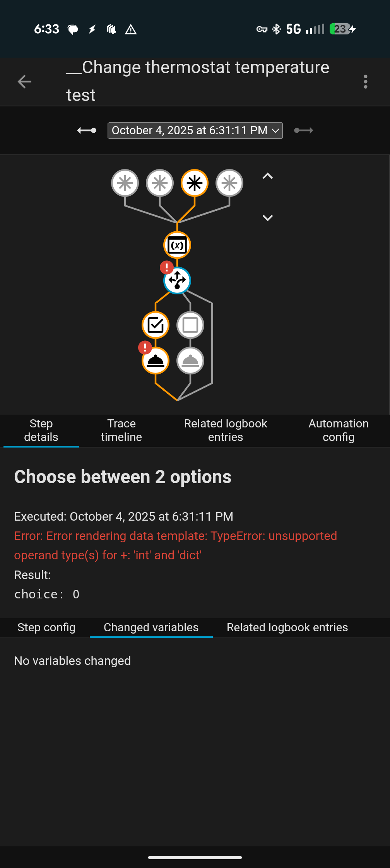
Task: Switch to the Trace timeline tab
Action: tap(121, 430)
